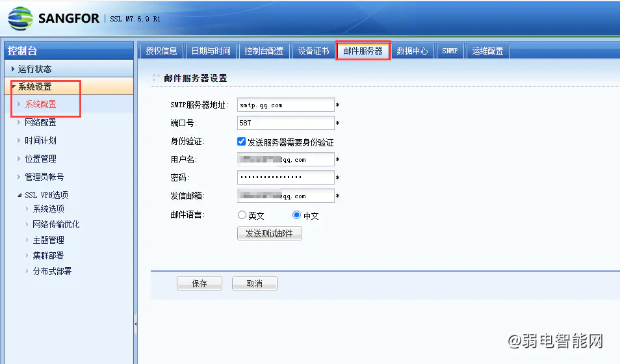Collapse the sidebar with the splitter handle
Image resolution: width=620 pixels, height=364 pixels.
[x=136, y=324]
